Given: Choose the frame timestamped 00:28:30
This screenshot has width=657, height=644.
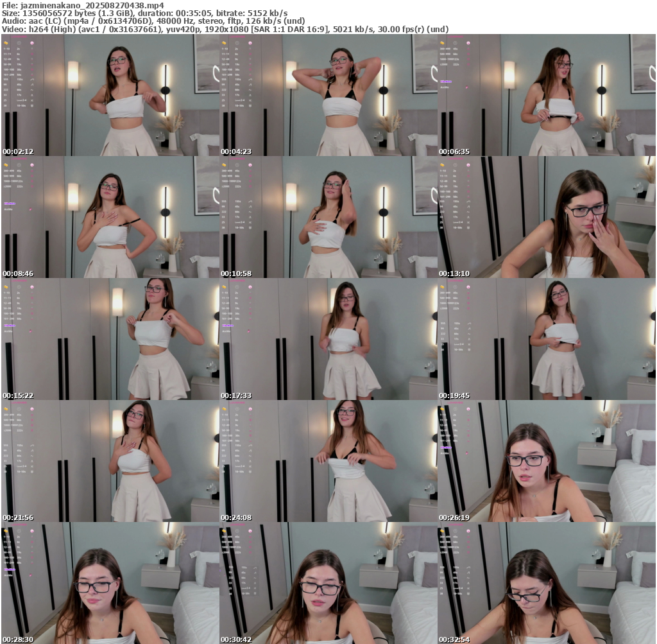Looking at the screenshot, I should click(x=110, y=583).
